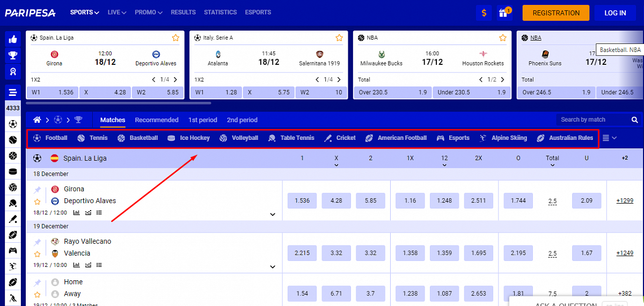
Task: Open the X column dropdown arrow
Action: (x=336, y=165)
